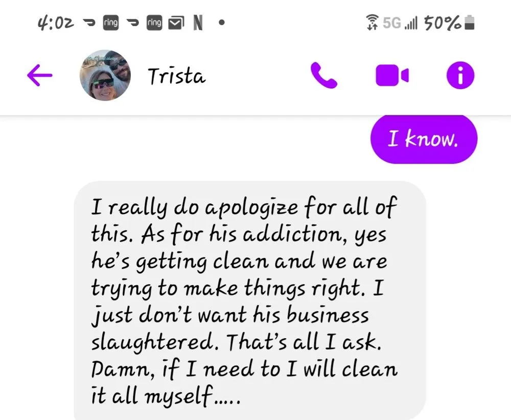Start a voice call with Trista
The height and width of the screenshot is (420, 511).
tap(323, 75)
